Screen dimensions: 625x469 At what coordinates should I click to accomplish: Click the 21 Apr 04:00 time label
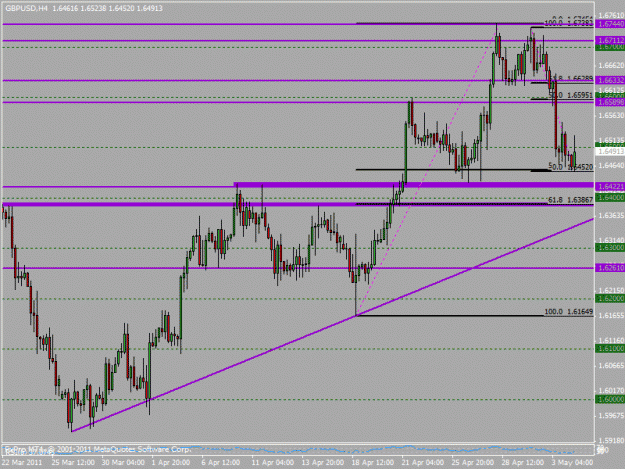tap(422, 462)
